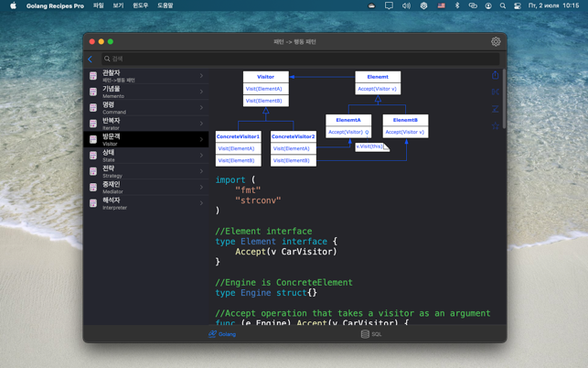Select 관찰자 item in the list
This screenshot has width=588, height=368.
point(146,76)
